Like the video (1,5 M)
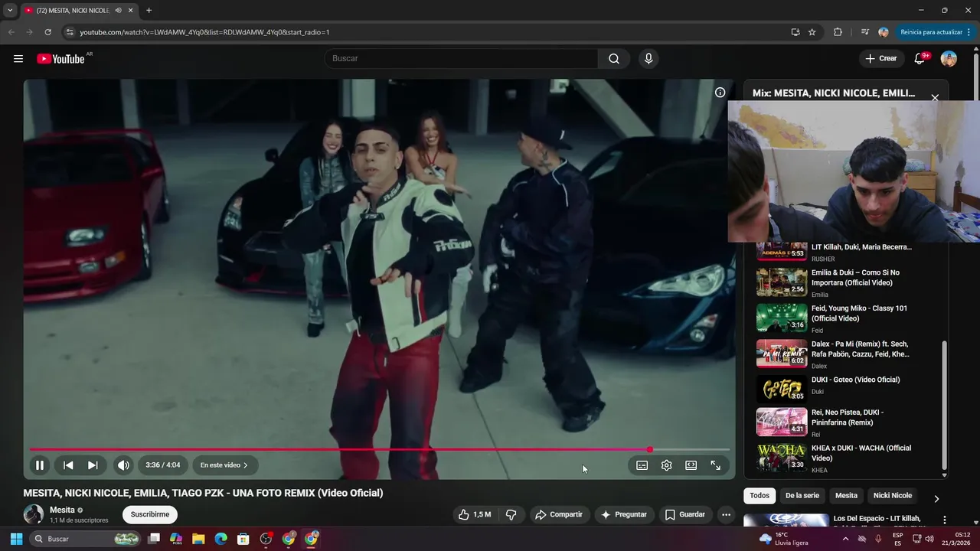 (475, 515)
